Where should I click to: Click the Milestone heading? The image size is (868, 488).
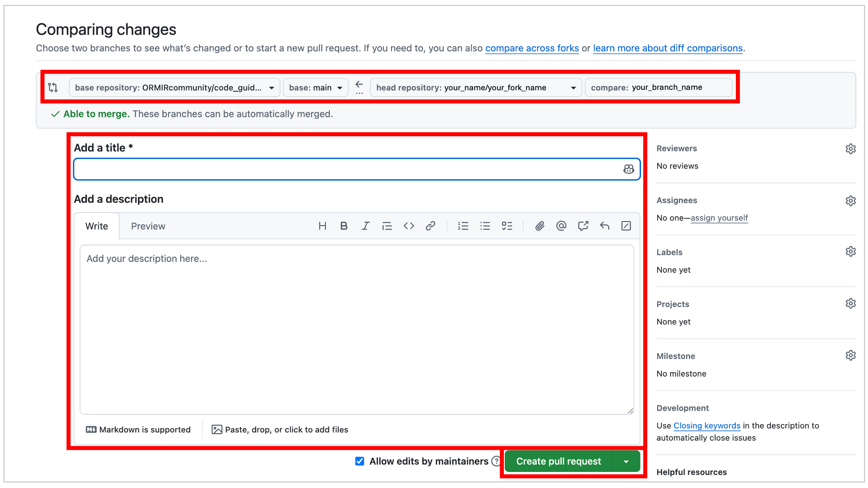(676, 356)
